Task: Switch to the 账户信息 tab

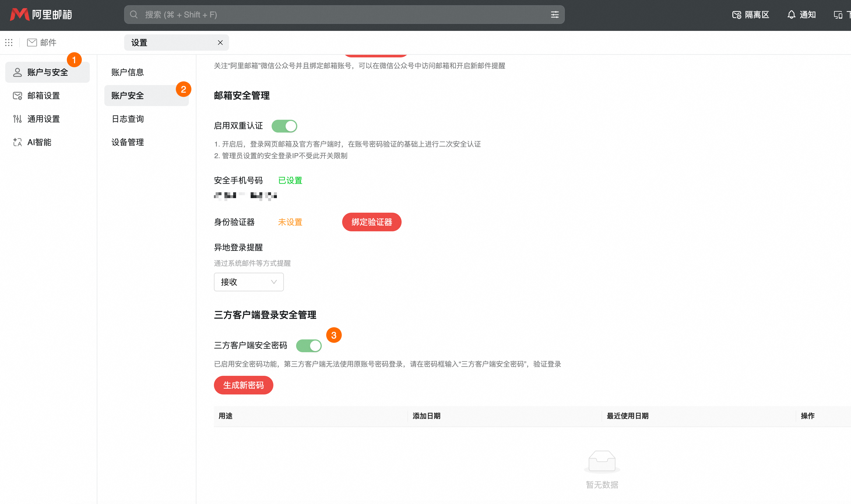Action: tap(127, 72)
